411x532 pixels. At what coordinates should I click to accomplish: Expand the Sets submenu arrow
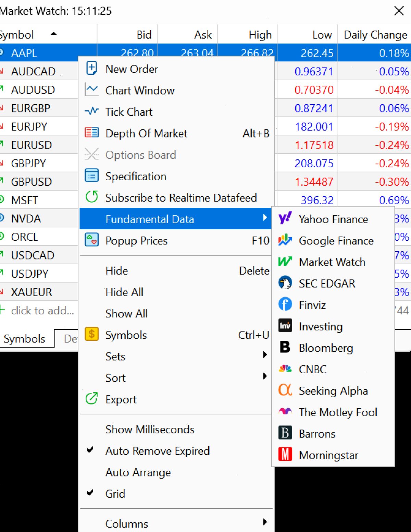(265, 355)
